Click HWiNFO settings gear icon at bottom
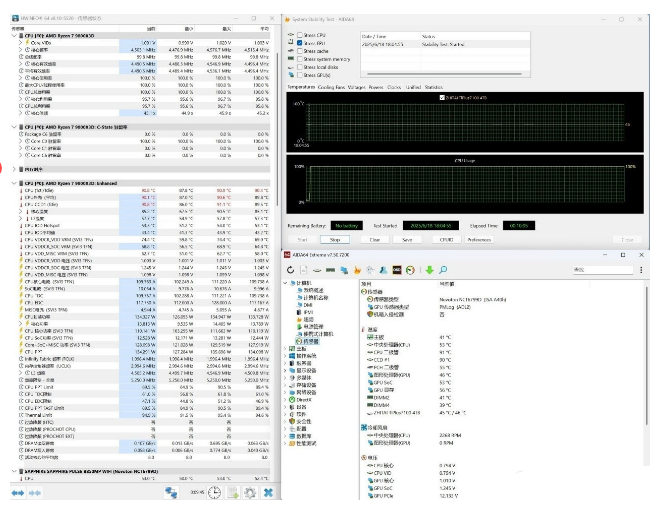 point(249,493)
